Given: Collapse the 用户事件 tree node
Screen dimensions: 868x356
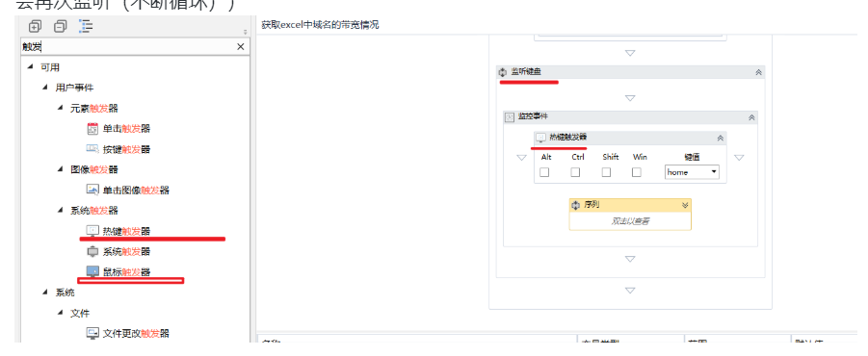Looking at the screenshot, I should (45, 88).
